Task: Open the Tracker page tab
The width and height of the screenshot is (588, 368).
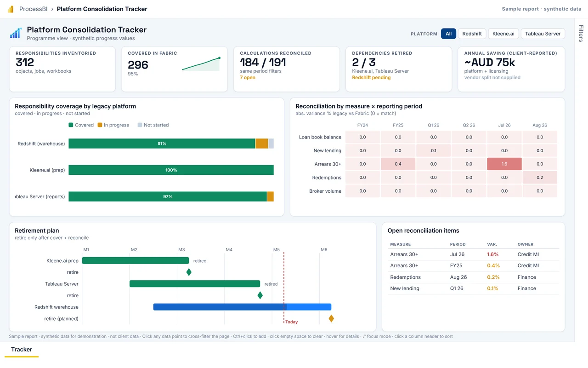Action: 22,350
